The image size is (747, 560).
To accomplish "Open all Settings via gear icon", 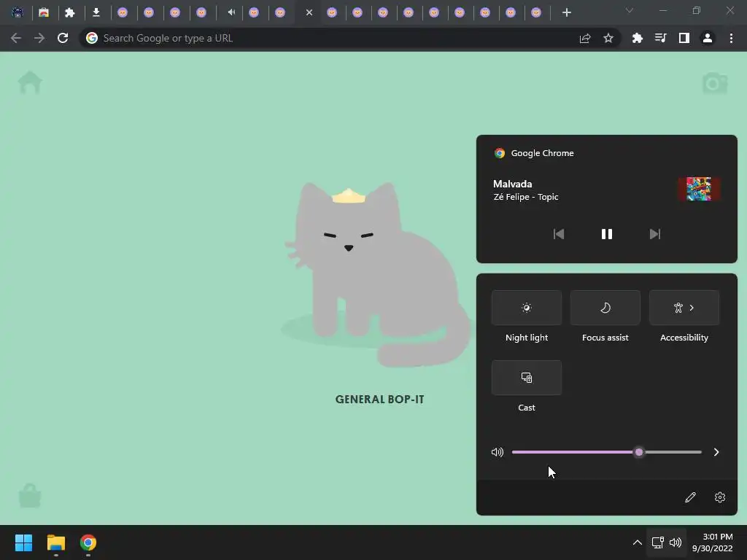I will tap(720, 497).
